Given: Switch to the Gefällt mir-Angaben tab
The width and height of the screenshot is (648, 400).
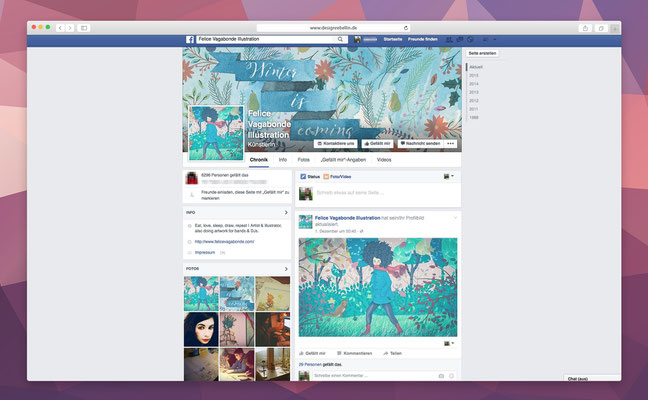Looking at the screenshot, I should 343,160.
